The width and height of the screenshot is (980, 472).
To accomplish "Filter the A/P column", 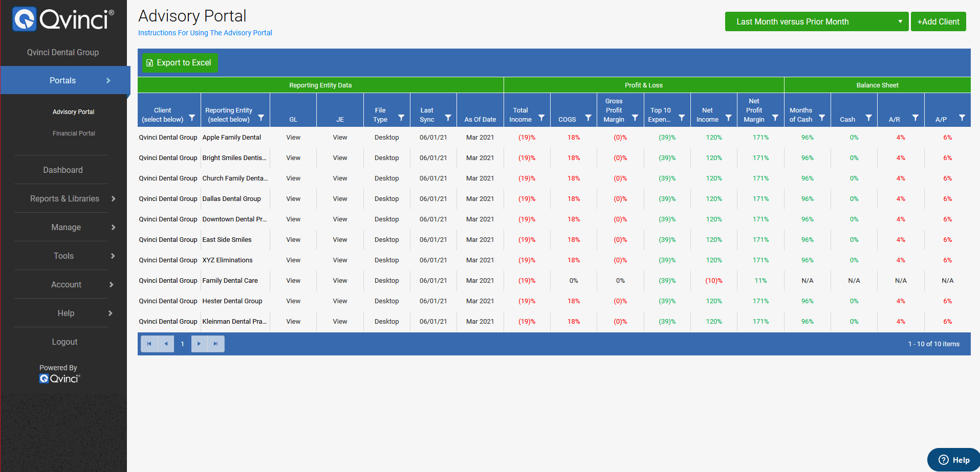I will [962, 118].
